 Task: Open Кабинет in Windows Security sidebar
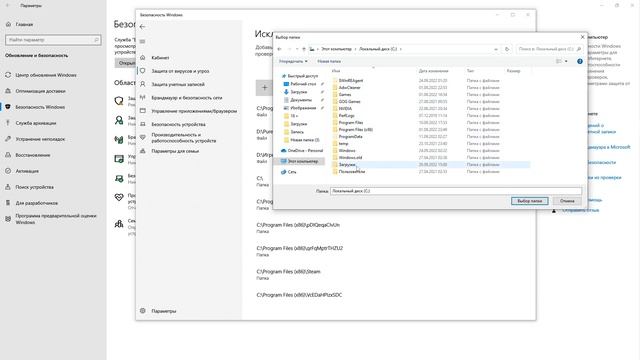160,58
